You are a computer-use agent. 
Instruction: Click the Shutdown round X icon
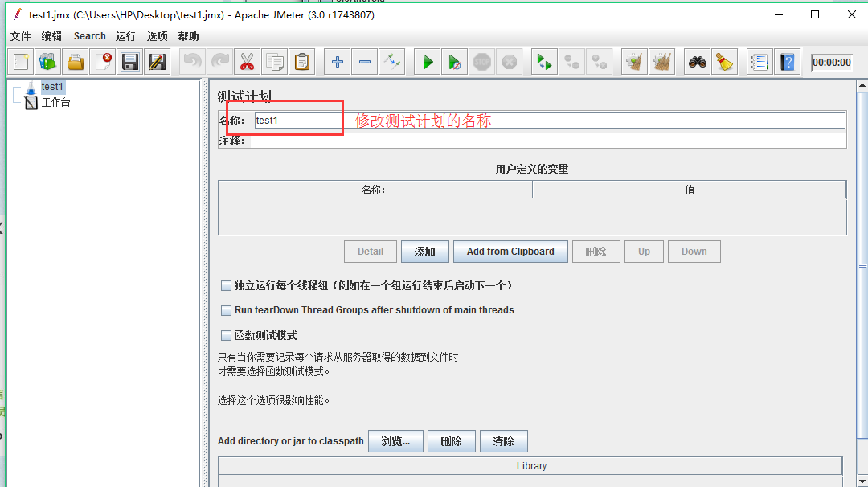[x=510, y=61]
